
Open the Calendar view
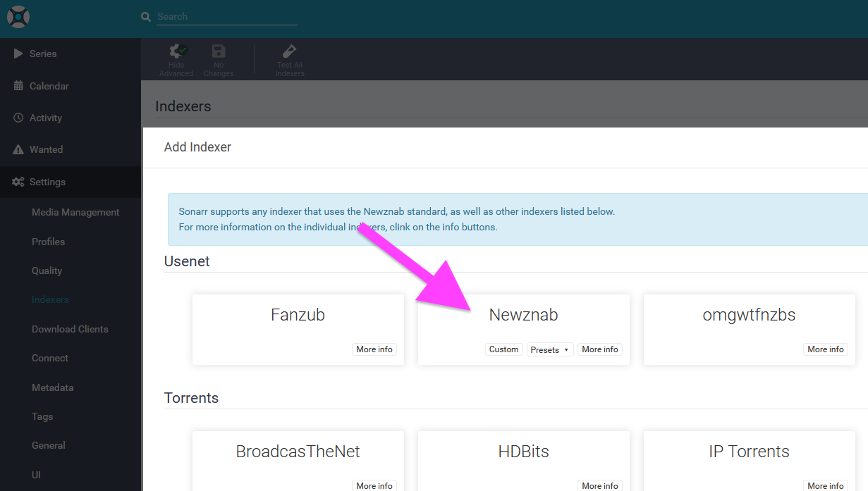pyautogui.click(x=49, y=85)
